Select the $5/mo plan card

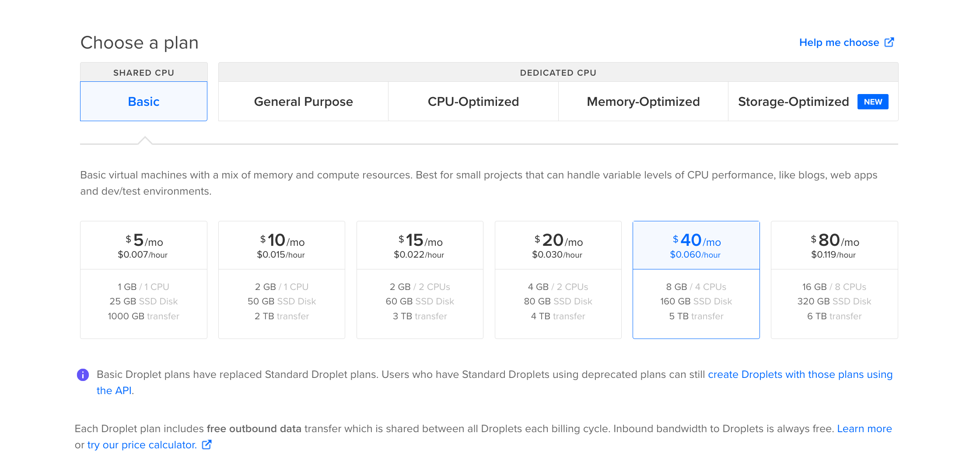pos(143,280)
